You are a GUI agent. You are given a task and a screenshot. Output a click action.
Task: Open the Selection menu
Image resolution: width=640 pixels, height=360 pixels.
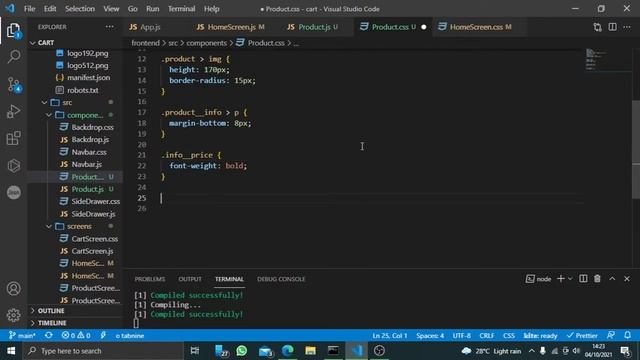pos(80,9)
